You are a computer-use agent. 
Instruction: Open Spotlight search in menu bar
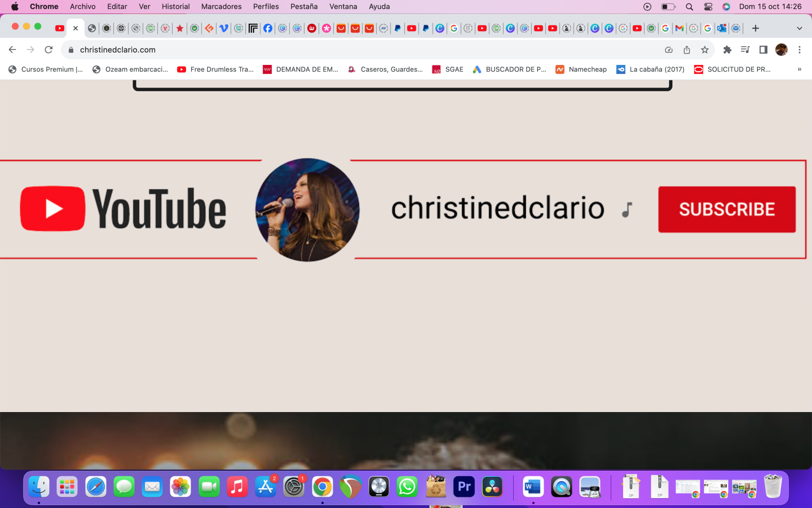(x=689, y=7)
